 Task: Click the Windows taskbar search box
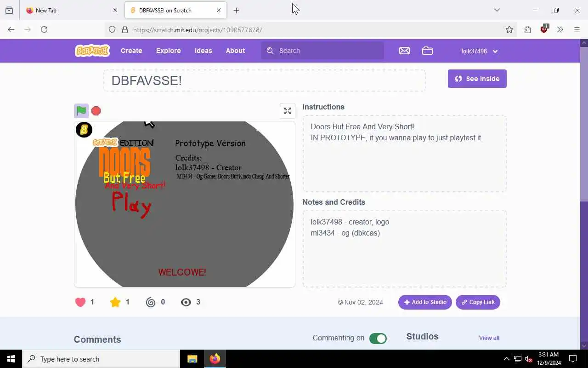[101, 359]
